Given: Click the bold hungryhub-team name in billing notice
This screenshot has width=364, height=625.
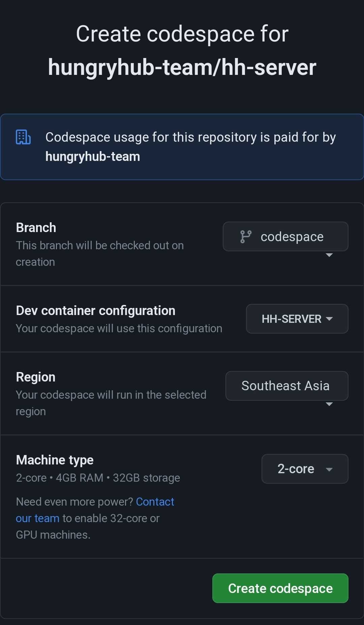Looking at the screenshot, I should click(x=93, y=157).
